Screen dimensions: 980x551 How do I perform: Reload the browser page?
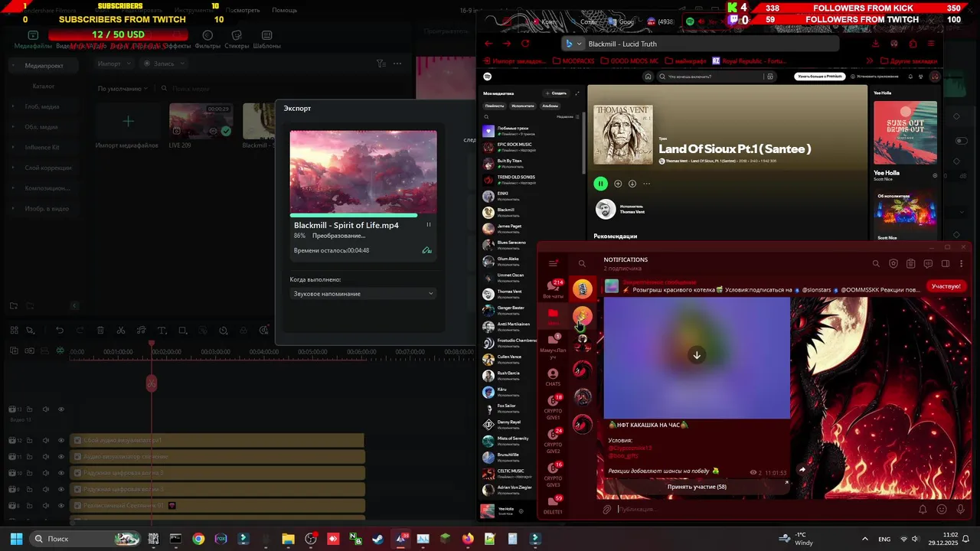(x=525, y=44)
